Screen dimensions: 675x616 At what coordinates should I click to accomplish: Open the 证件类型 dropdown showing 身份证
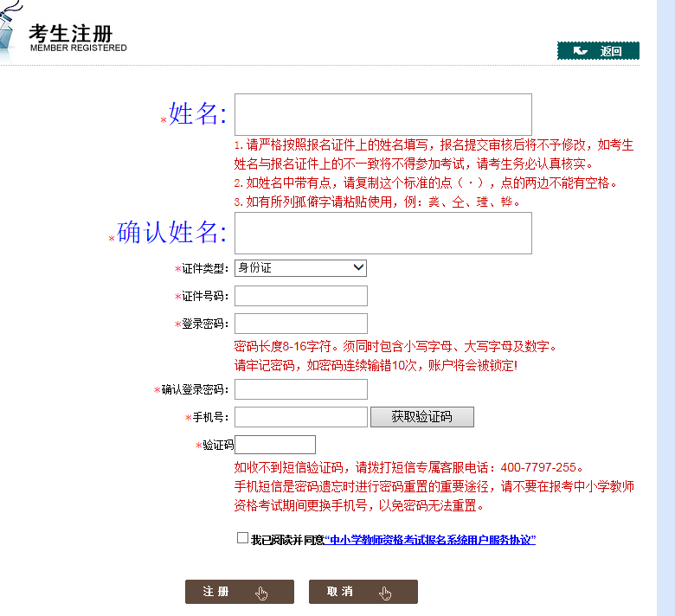tap(300, 268)
